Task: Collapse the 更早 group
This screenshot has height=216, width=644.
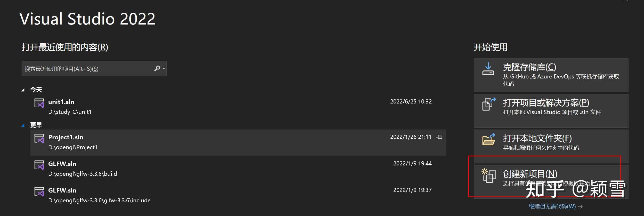Action: point(23,125)
